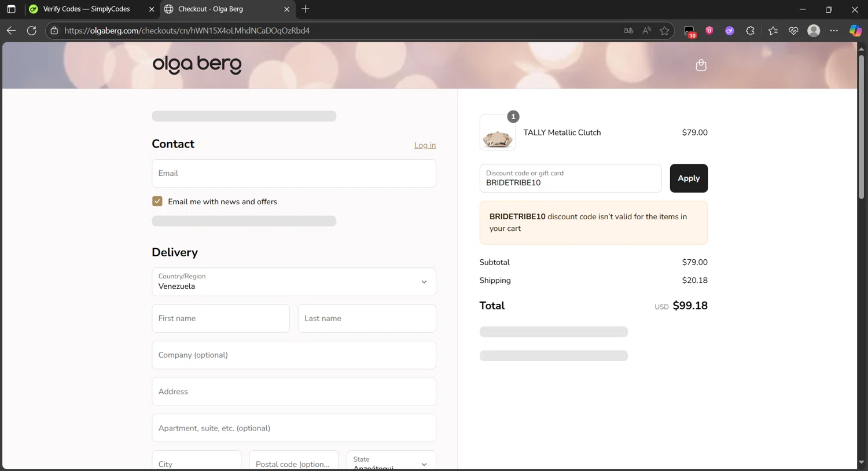Focus the Postal code field

(294, 461)
